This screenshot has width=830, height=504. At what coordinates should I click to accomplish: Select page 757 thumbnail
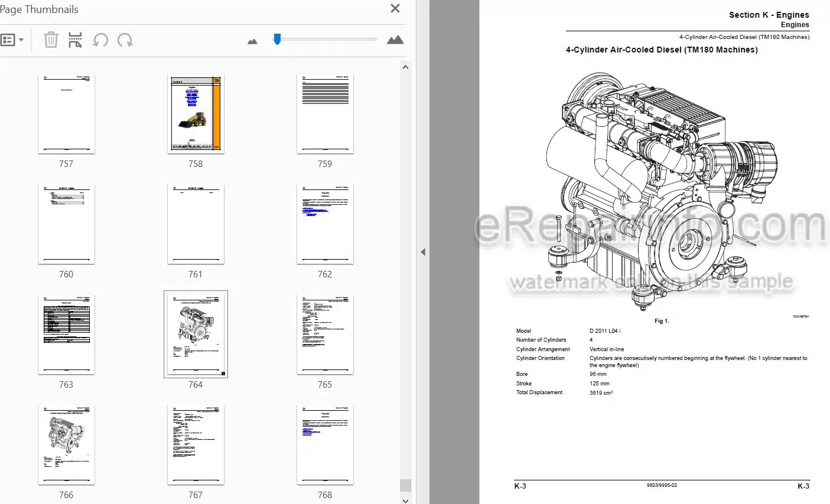point(66,114)
